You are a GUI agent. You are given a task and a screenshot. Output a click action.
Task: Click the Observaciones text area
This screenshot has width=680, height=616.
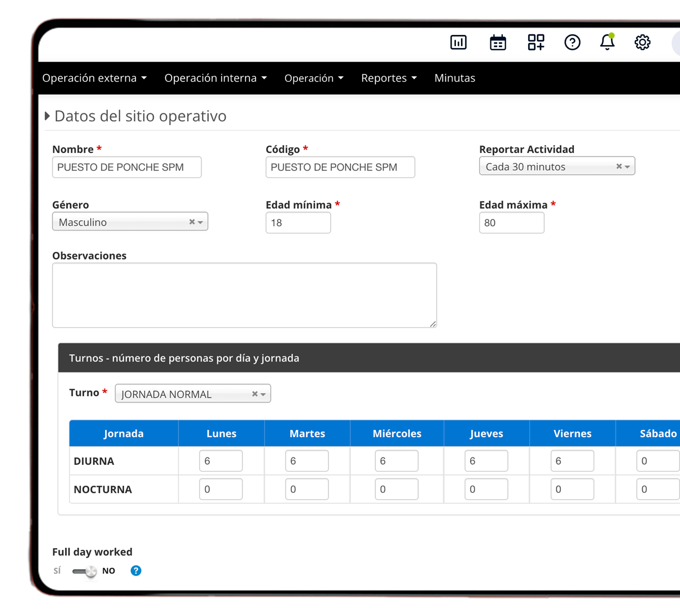tap(244, 295)
